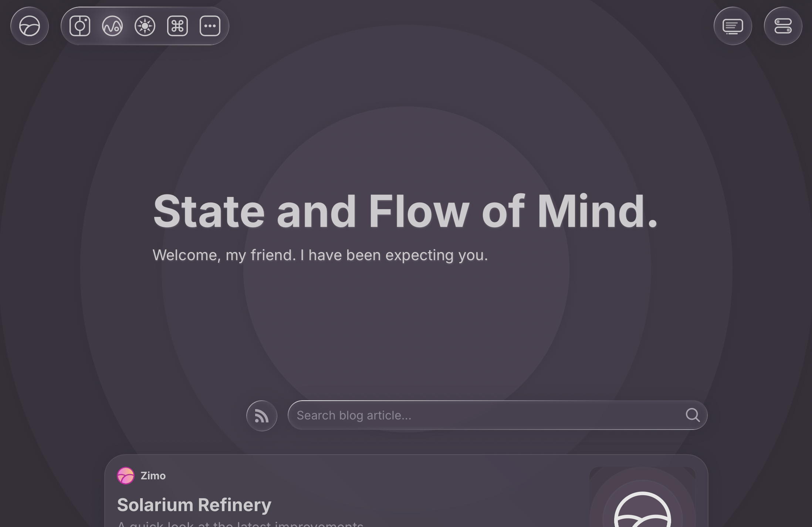The image size is (812, 527).
Task: Click the State and Flow of Mind heading
Action: 405,211
